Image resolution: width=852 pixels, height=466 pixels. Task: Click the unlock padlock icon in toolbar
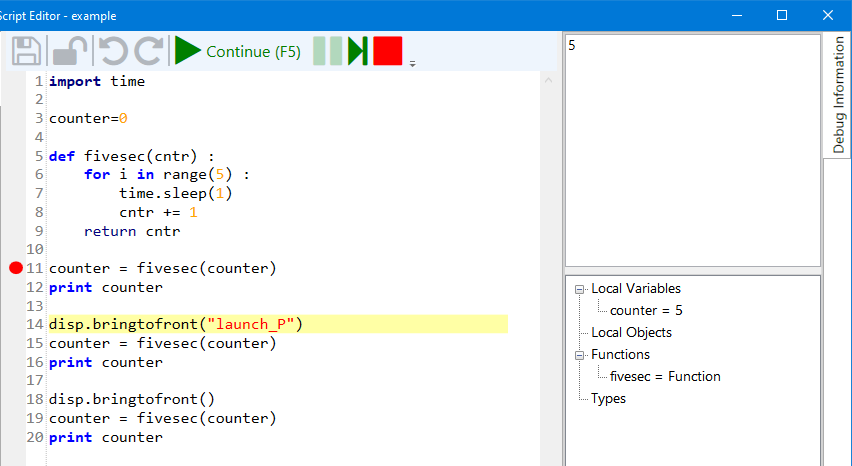[x=70, y=51]
